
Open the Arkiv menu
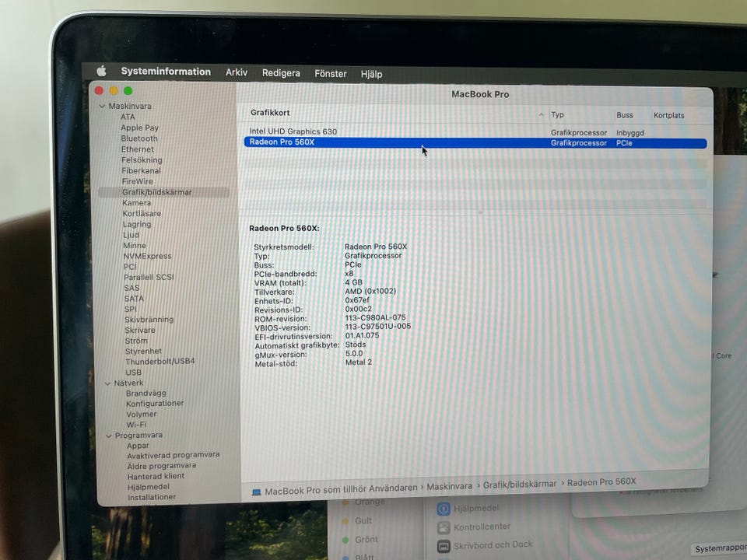pyautogui.click(x=237, y=72)
